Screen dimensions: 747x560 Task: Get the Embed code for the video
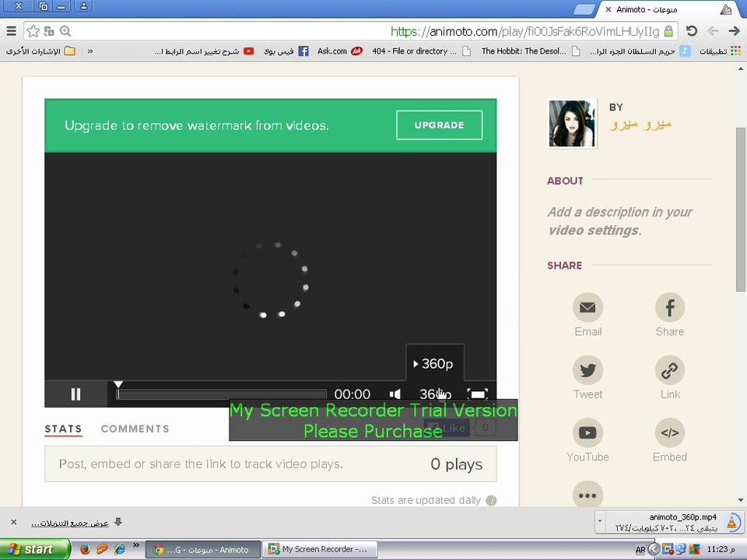(x=669, y=433)
